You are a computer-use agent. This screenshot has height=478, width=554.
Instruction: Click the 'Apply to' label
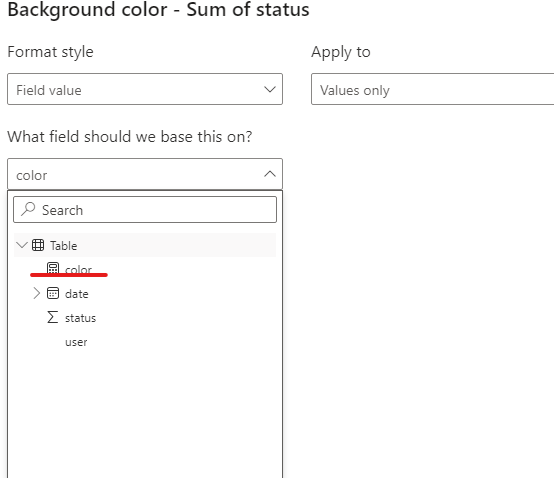pyautogui.click(x=341, y=52)
